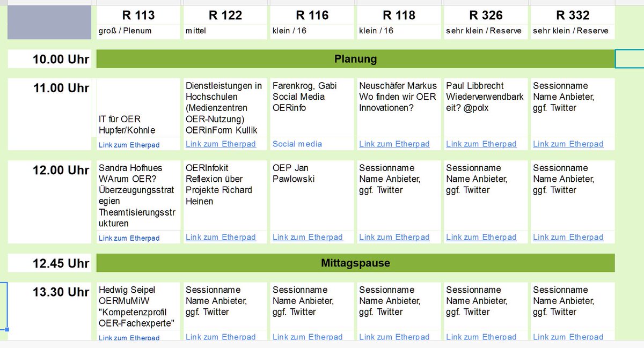
Task: Select the 12.45 Uhr time cell
Action: point(49,263)
